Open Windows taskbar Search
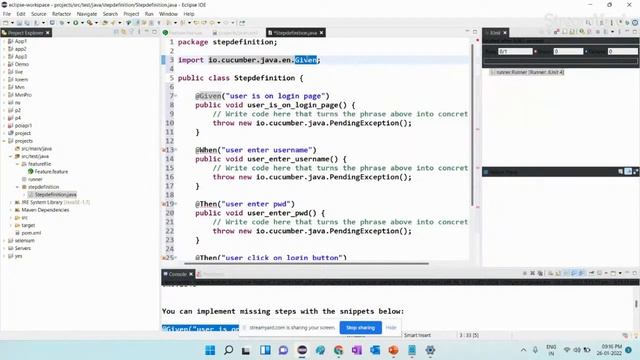 coord(229,350)
